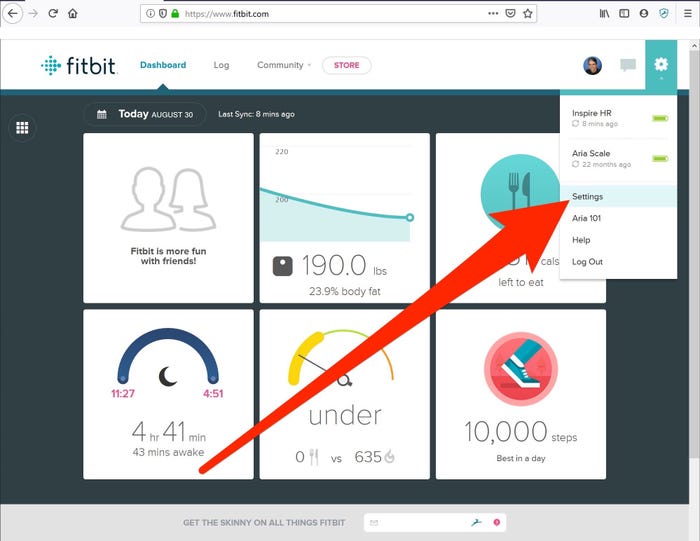
Task: Click the fork and knife food icon
Action: pos(520,192)
